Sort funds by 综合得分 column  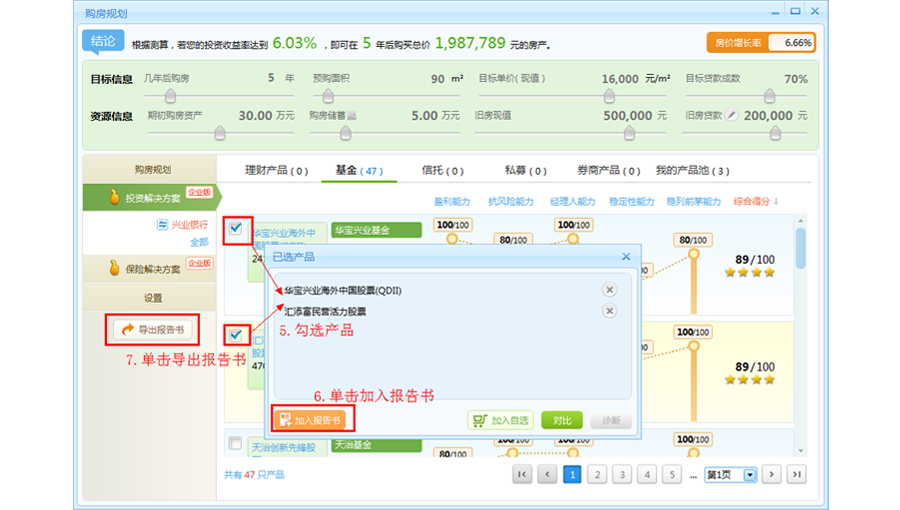[x=755, y=201]
